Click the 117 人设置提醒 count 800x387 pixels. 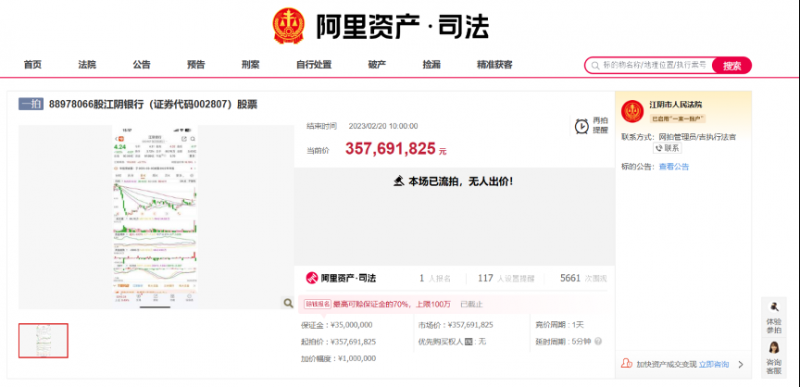[506, 278]
